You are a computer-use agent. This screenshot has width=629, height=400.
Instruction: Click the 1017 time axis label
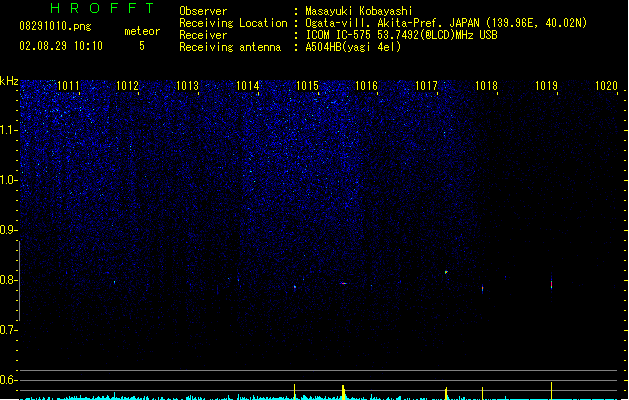(x=426, y=86)
